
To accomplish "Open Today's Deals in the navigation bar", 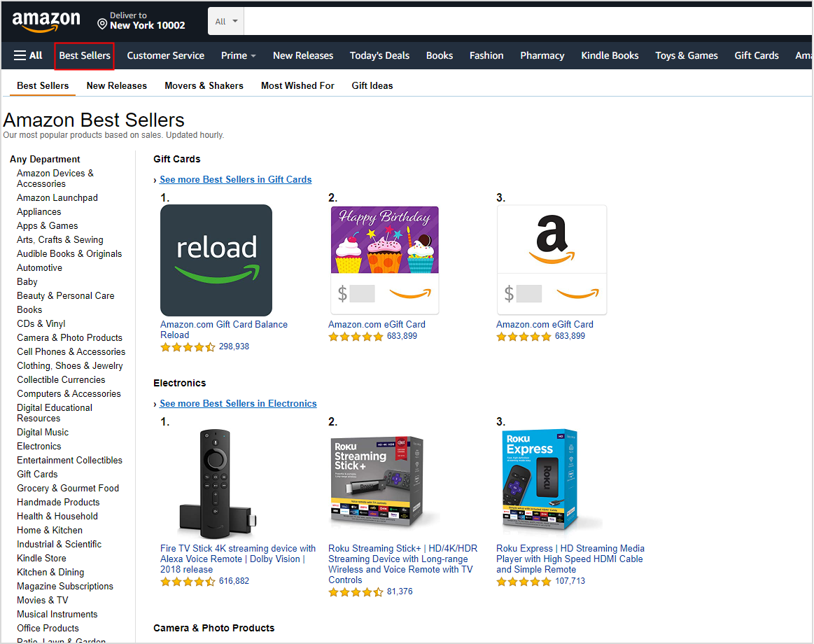I will (x=379, y=55).
